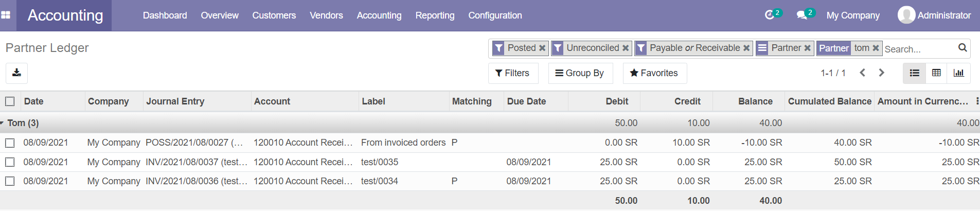Click the download export icon

(16, 73)
